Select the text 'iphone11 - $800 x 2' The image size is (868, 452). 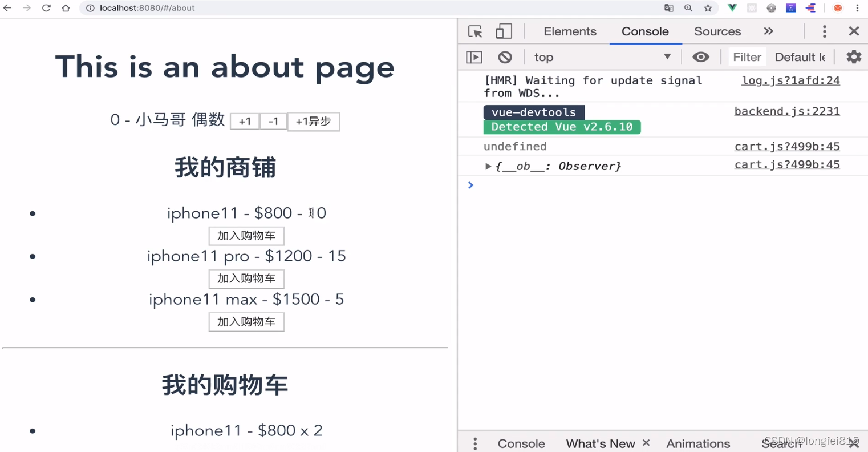(x=246, y=430)
